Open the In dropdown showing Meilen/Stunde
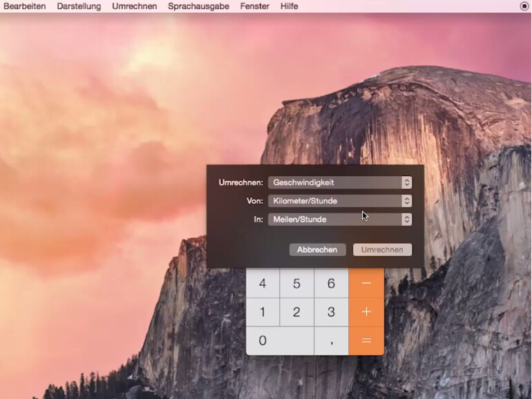 (340, 220)
